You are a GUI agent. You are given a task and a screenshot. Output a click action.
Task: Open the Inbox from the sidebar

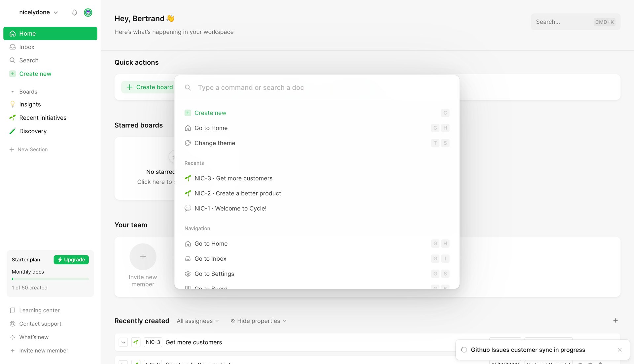(27, 47)
